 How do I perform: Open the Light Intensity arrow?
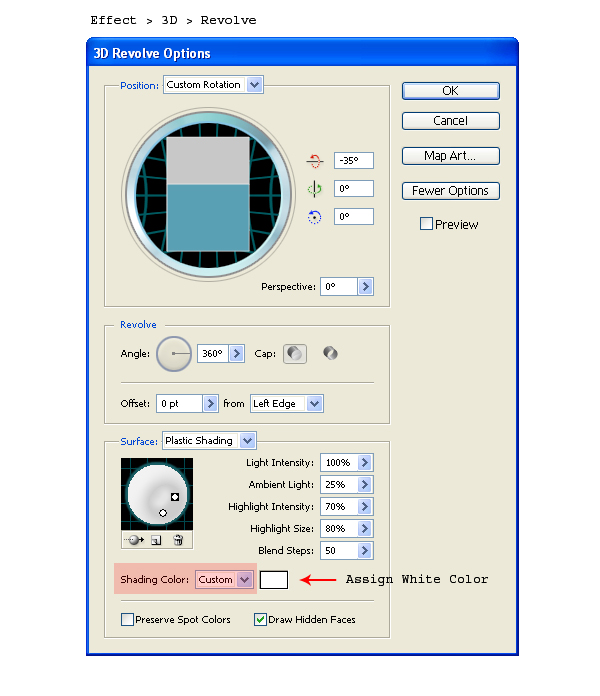click(x=365, y=463)
